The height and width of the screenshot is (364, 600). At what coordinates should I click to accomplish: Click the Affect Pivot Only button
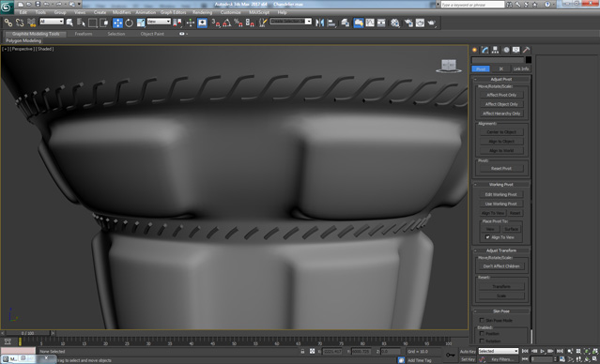point(501,95)
